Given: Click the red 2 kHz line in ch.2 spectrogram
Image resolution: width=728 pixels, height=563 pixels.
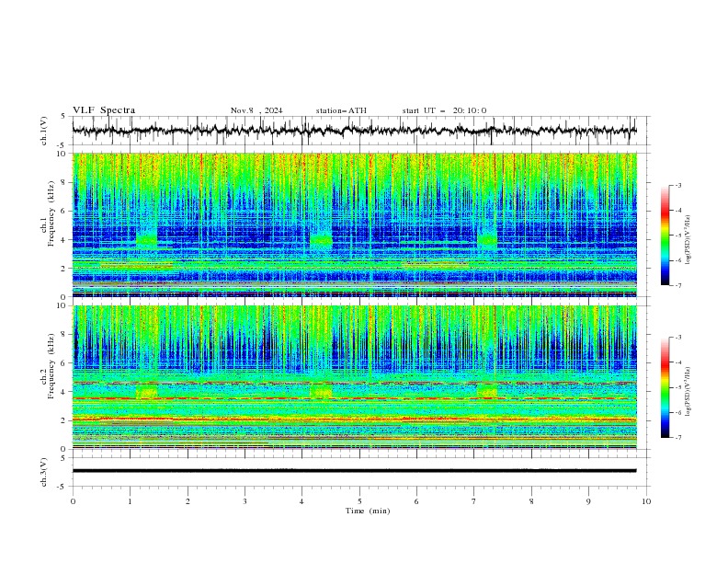Looking at the screenshot, I should 355,419.
